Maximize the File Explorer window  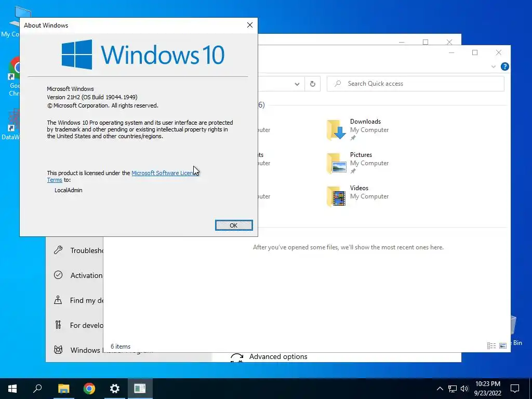pyautogui.click(x=475, y=52)
